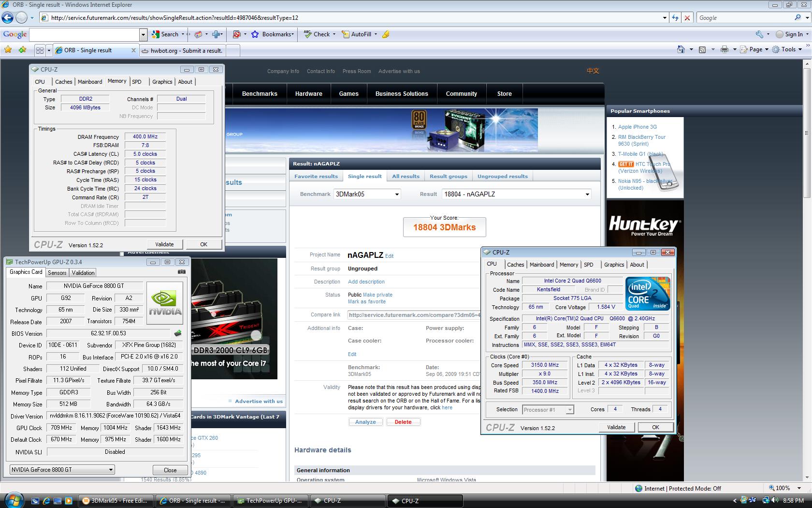Screen dimensions: 812x508
Task: Click the IE Back navigation arrow
Action: point(7,17)
